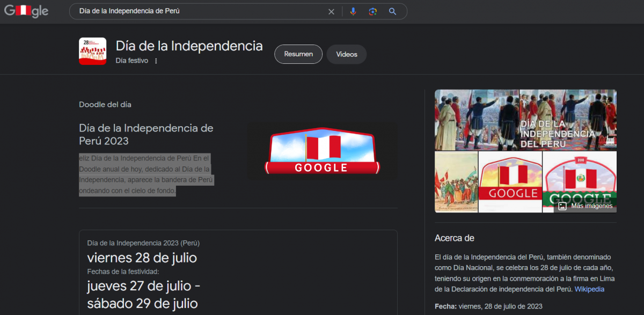This screenshot has height=315, width=644.
Task: Click the viernes 28 de julio date
Action: 142,258
